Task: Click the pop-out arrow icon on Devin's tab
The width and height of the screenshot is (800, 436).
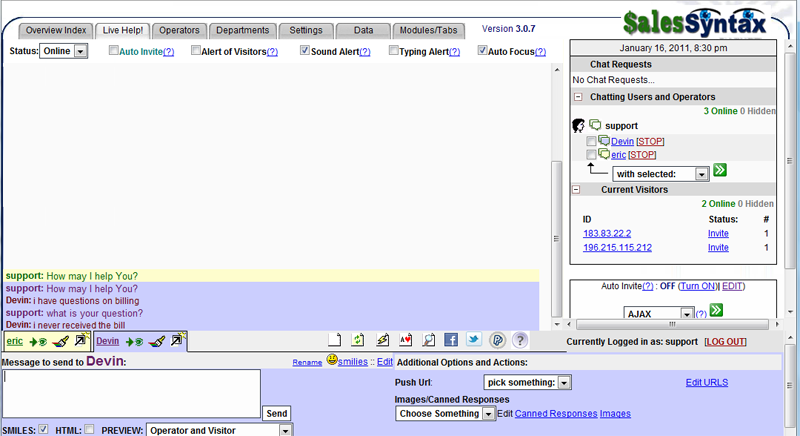Action: pyautogui.click(x=177, y=339)
